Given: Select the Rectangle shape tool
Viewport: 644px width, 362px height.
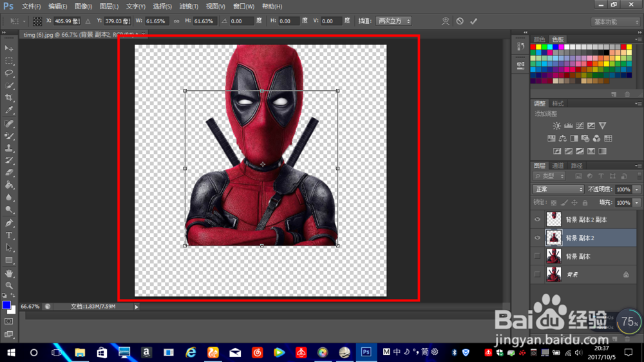Looking at the screenshot, I should (8, 260).
